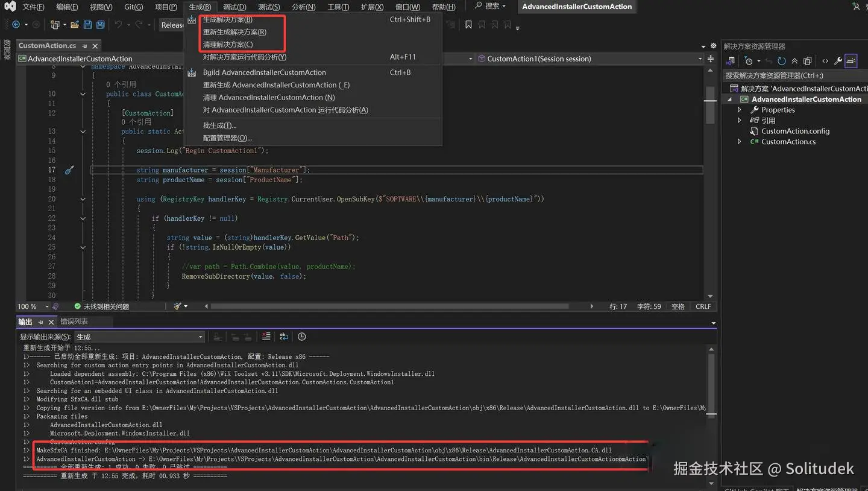Expand the Properties node in Solution Explorer
The height and width of the screenshot is (491, 868).
click(740, 110)
